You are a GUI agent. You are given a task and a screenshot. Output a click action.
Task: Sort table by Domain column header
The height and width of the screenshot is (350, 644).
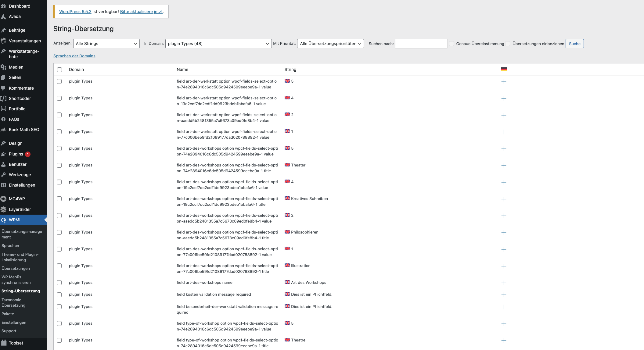pos(76,70)
